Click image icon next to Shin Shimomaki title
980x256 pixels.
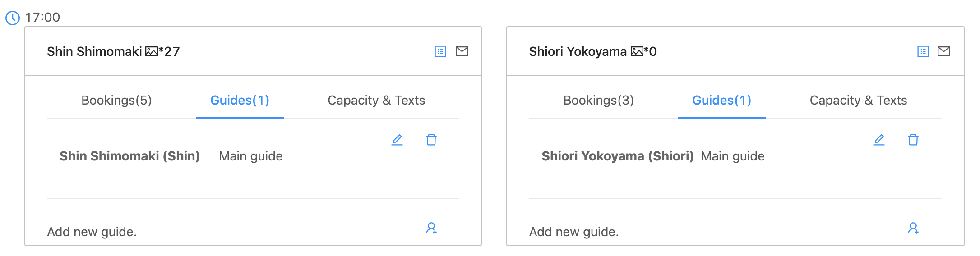(x=152, y=52)
